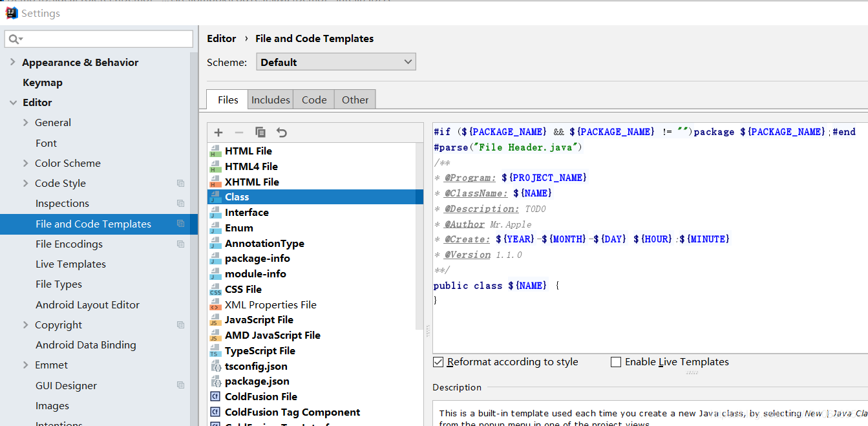Click the TypeScript File template icon
868x426 pixels.
click(x=215, y=351)
